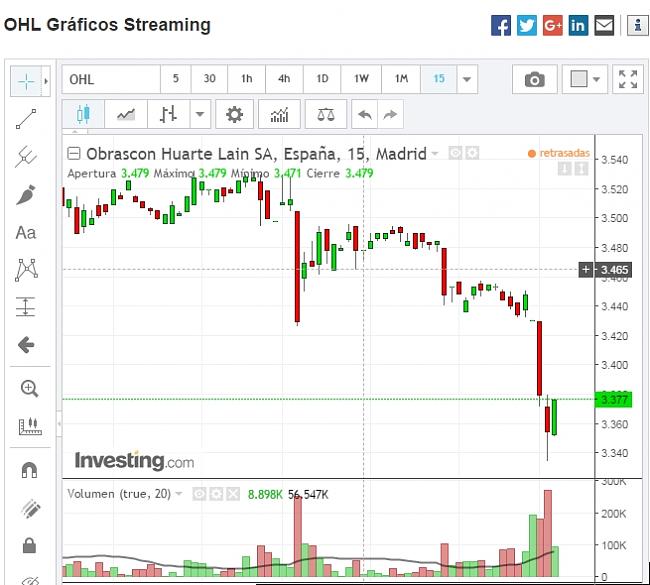Screen dimensions: 650x585
Task: Open Volumen indicator format settings
Action: [x=216, y=494]
